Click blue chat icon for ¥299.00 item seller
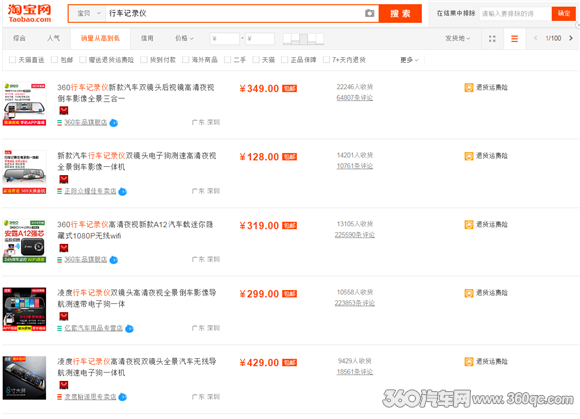Image resolution: width=580 pixels, height=419 pixels. point(129,329)
